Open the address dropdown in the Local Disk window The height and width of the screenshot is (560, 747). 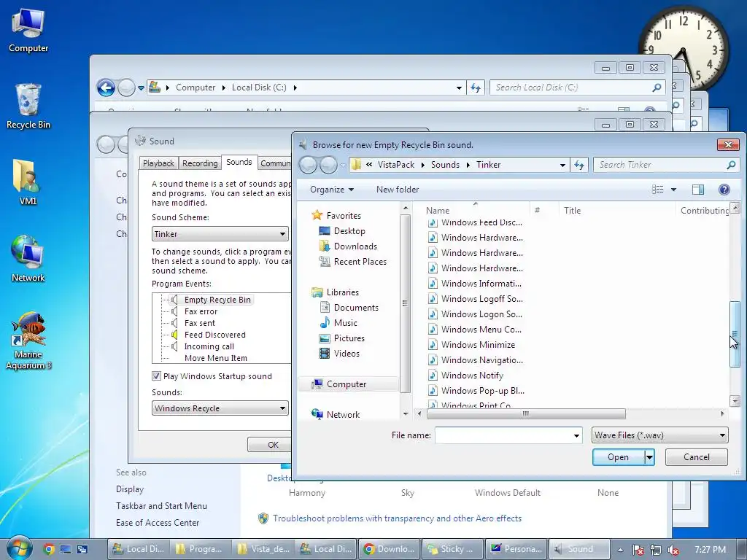point(459,87)
